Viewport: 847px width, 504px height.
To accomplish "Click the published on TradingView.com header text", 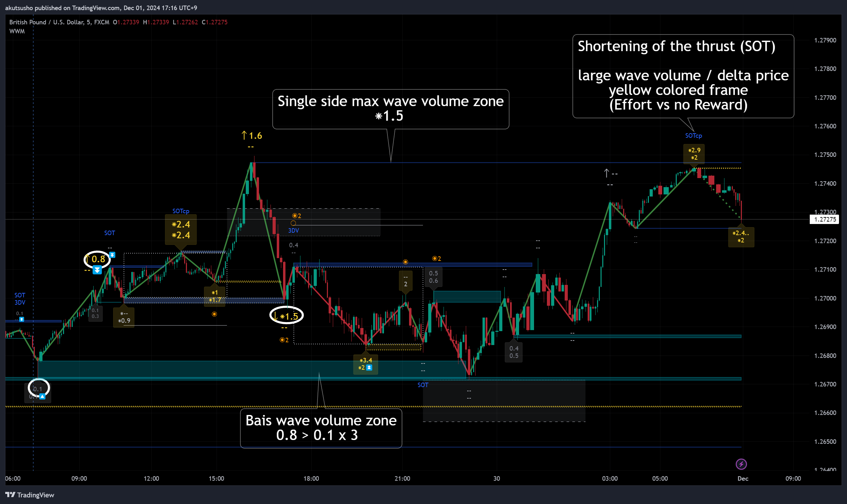I will (x=101, y=8).
